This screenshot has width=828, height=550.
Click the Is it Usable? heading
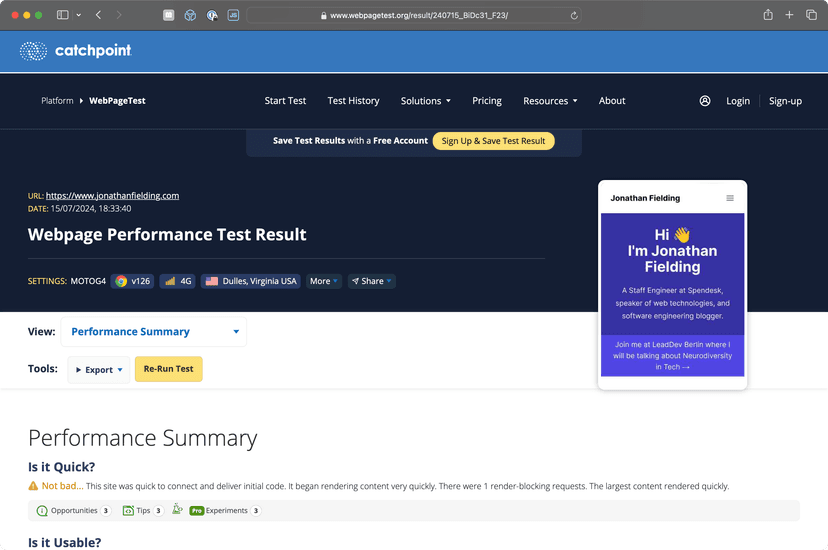coord(64,543)
